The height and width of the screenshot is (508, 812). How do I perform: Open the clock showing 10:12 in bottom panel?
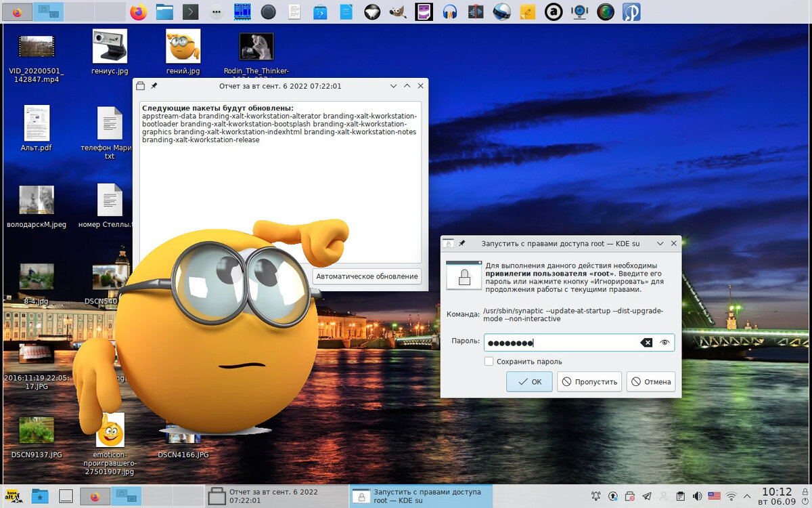(776, 496)
